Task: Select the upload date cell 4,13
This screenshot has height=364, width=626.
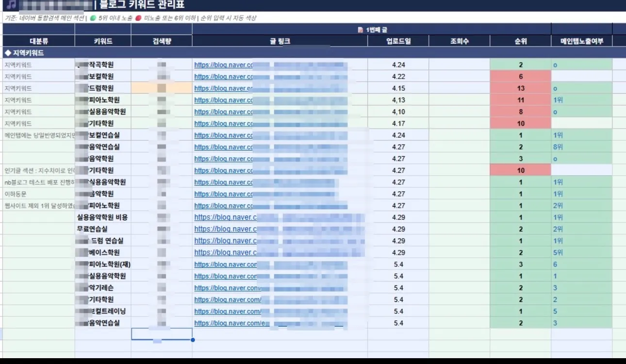Action: coord(398,100)
